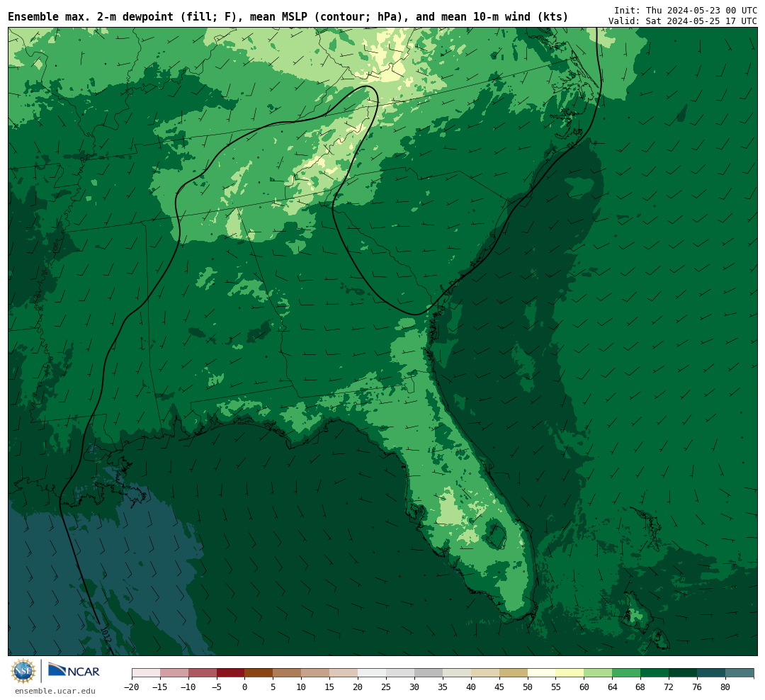Click the colorbar tick label 5
The image size is (765, 700).
pyautogui.click(x=273, y=687)
